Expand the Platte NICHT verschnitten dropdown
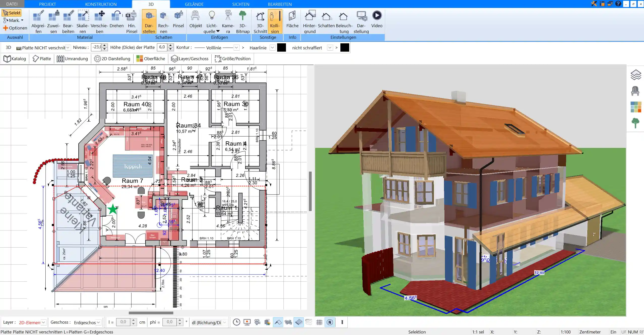The width and height of the screenshot is (644, 335). pyautogui.click(x=68, y=48)
